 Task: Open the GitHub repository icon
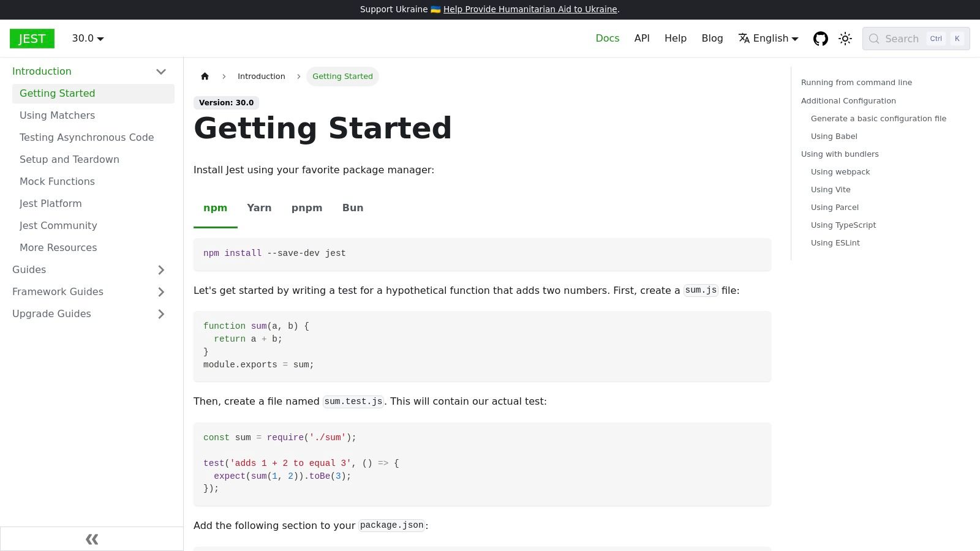pos(821,39)
